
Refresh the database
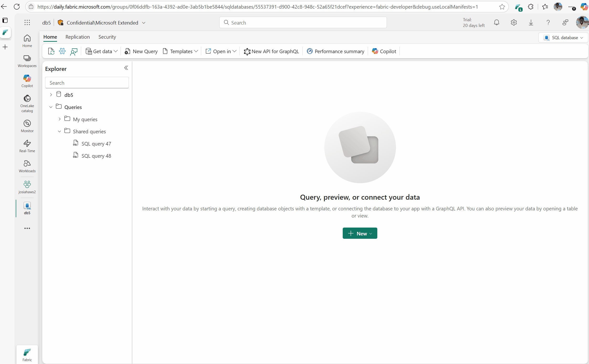coord(51,51)
